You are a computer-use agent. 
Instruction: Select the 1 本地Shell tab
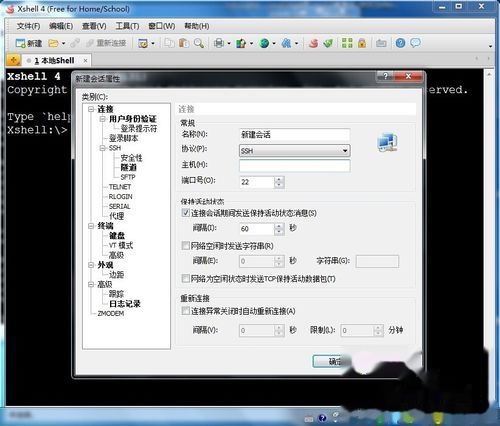click(54, 60)
